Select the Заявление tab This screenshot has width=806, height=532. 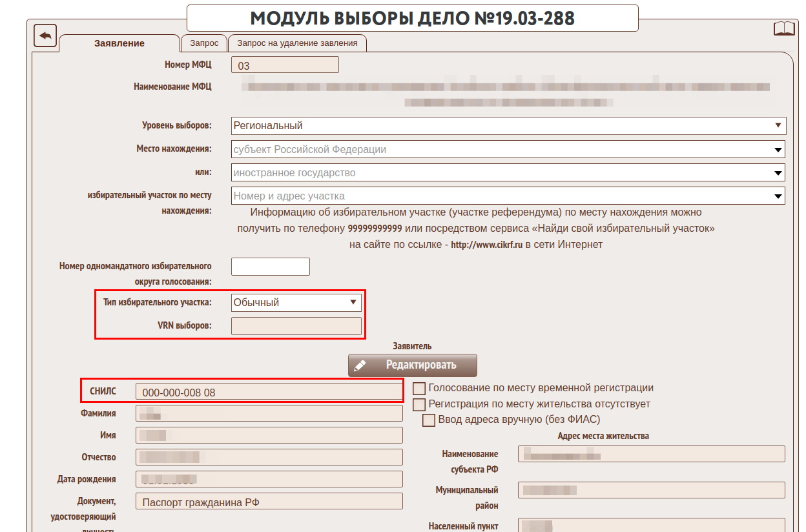pyautogui.click(x=119, y=43)
